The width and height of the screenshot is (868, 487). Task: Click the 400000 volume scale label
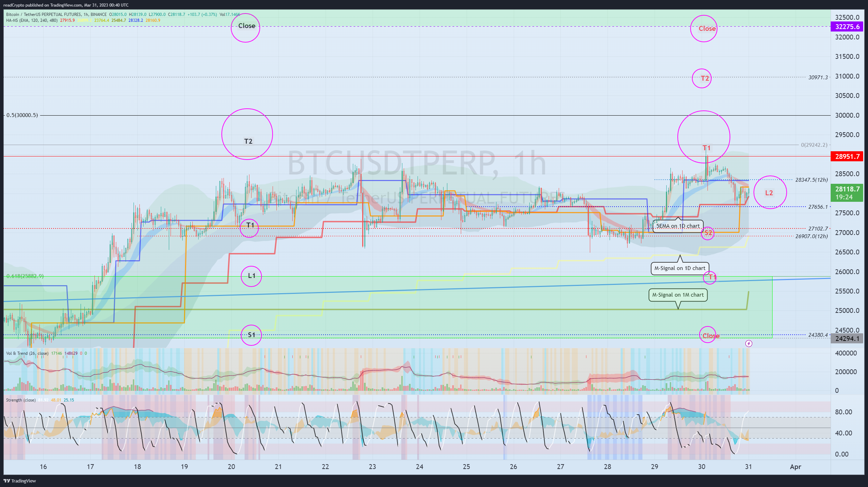[846, 353]
